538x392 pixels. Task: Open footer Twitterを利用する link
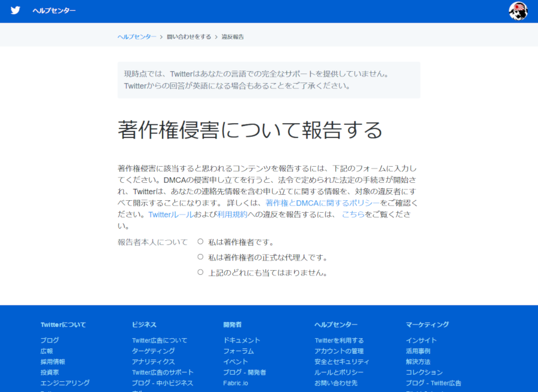point(340,341)
